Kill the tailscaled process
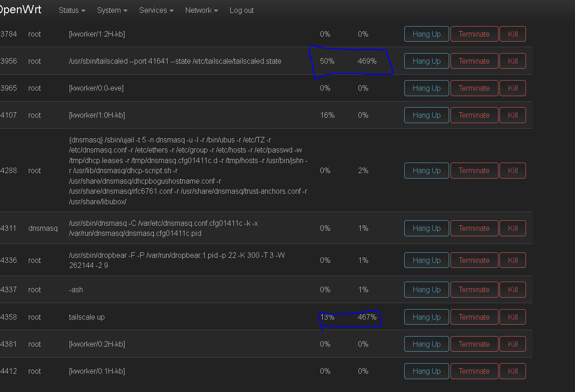Image resolution: width=575 pixels, height=392 pixels. [513, 61]
